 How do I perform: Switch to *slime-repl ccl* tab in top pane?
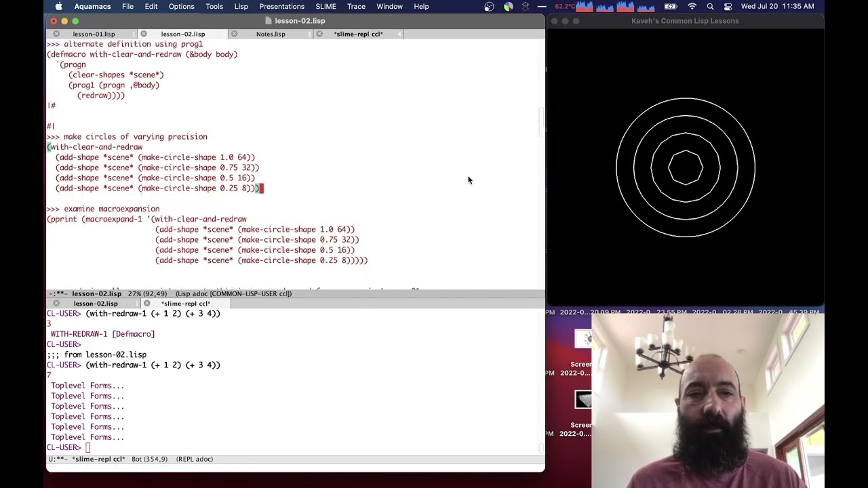coord(358,34)
